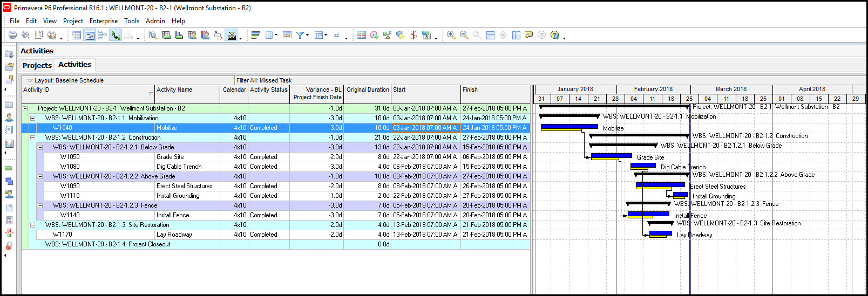Viewport: 868px width, 296px height.
Task: Open Print Preview from the toolbar
Action: 25,35
